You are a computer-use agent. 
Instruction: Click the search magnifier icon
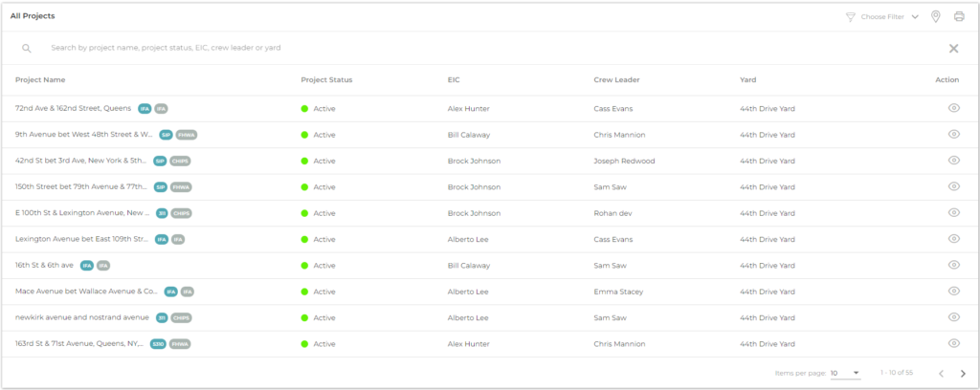click(27, 48)
